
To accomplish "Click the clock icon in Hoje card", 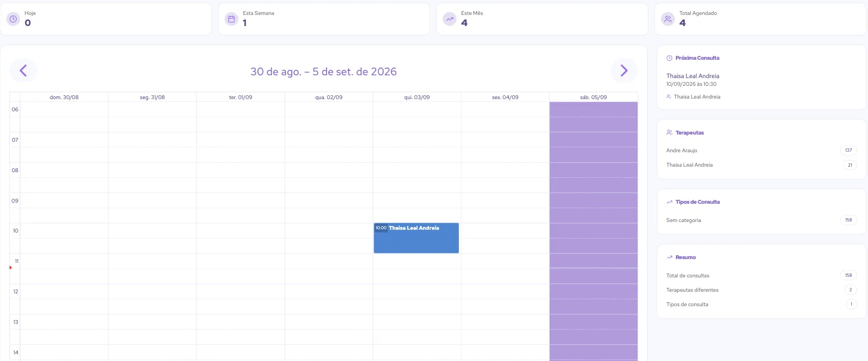I will 13,19.
